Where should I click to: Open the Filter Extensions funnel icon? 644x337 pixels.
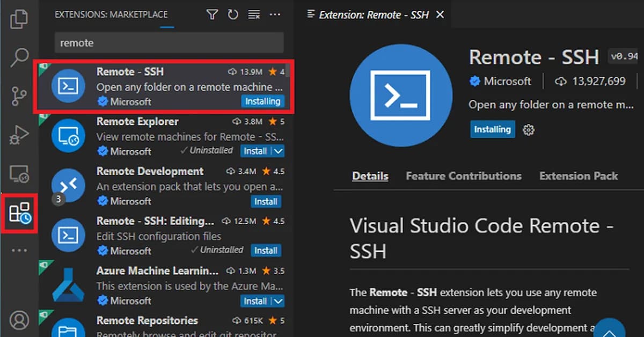click(x=212, y=14)
